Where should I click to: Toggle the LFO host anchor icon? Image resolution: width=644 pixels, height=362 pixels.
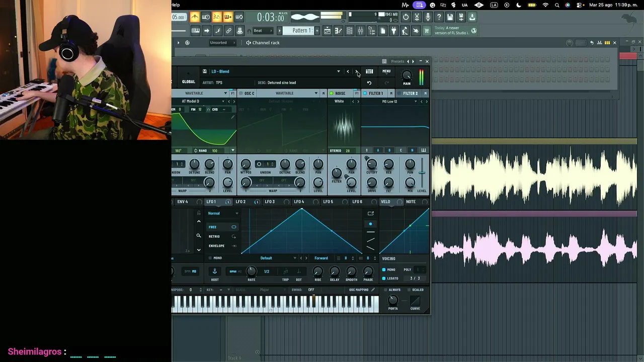tap(215, 271)
